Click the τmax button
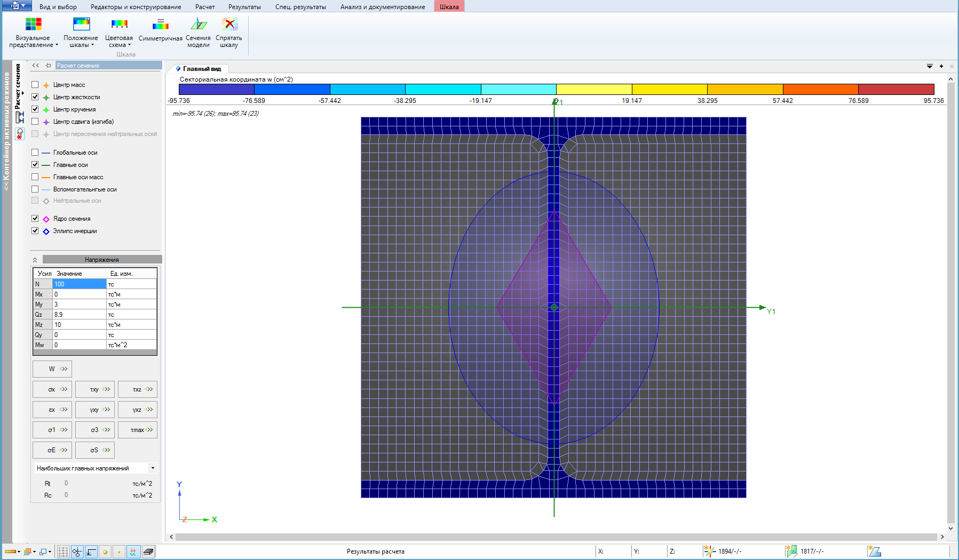The height and width of the screenshot is (560, 959). coord(138,430)
